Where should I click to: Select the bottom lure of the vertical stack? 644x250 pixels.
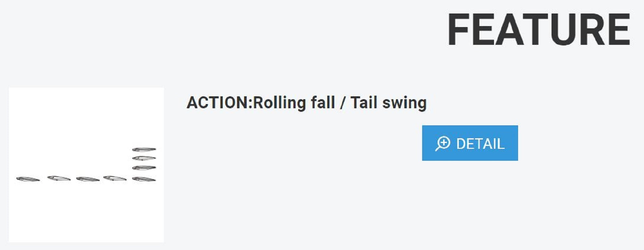[144, 179]
